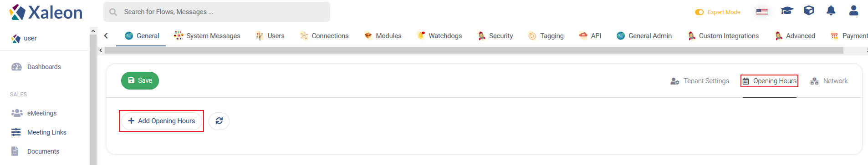Click horizontal scrollbar left arrow
This screenshot has height=165, width=868.
[101, 50]
